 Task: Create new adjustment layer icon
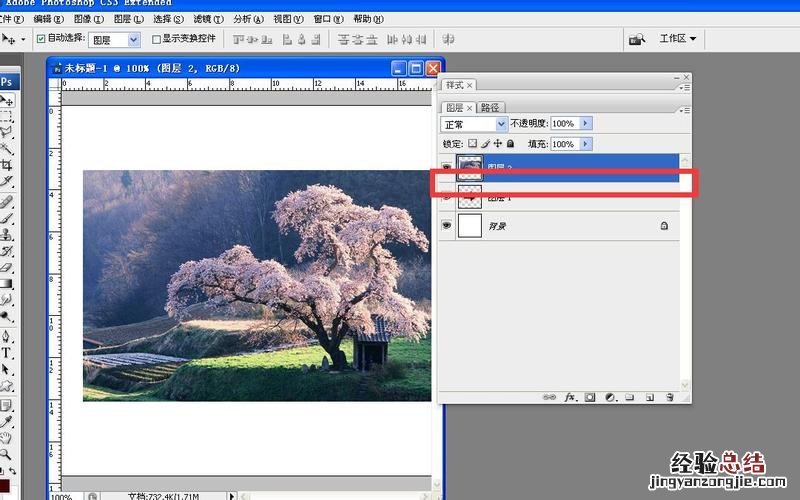(610, 397)
